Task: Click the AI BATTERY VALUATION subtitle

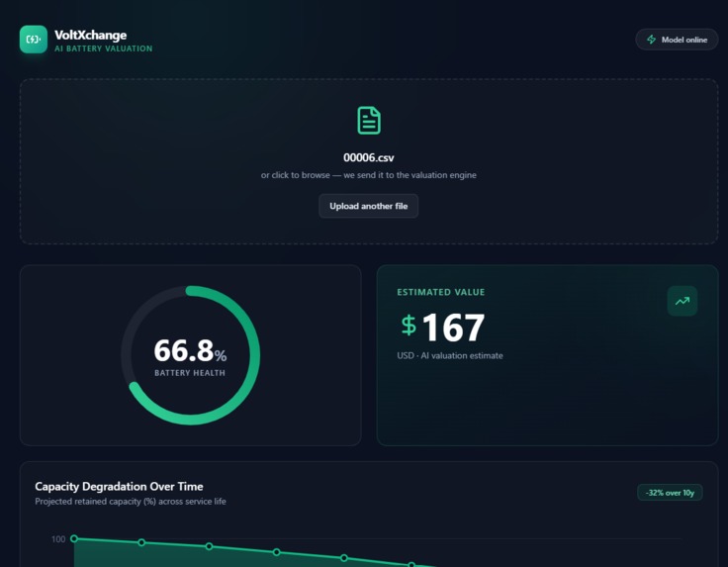Action: [x=104, y=48]
